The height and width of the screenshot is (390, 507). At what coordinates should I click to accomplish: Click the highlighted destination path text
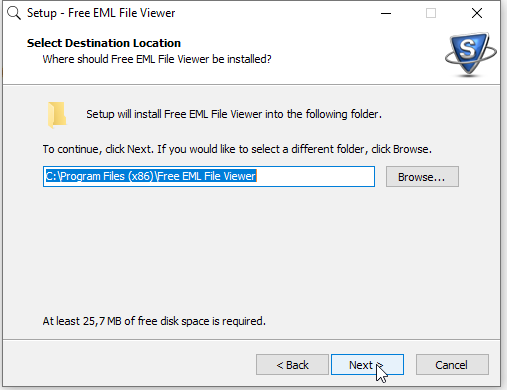coord(151,176)
